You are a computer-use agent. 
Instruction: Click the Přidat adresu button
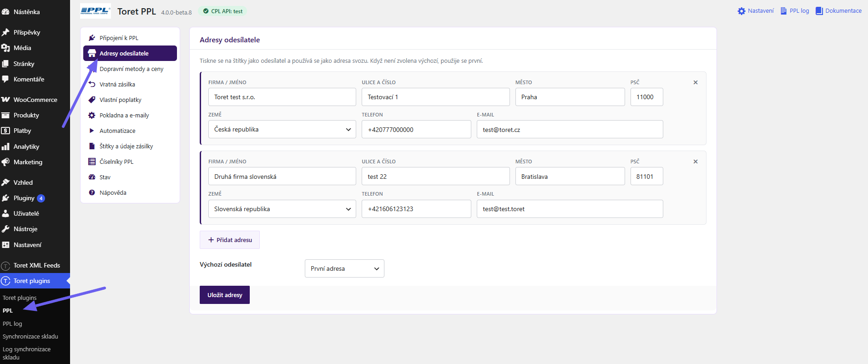(230, 240)
